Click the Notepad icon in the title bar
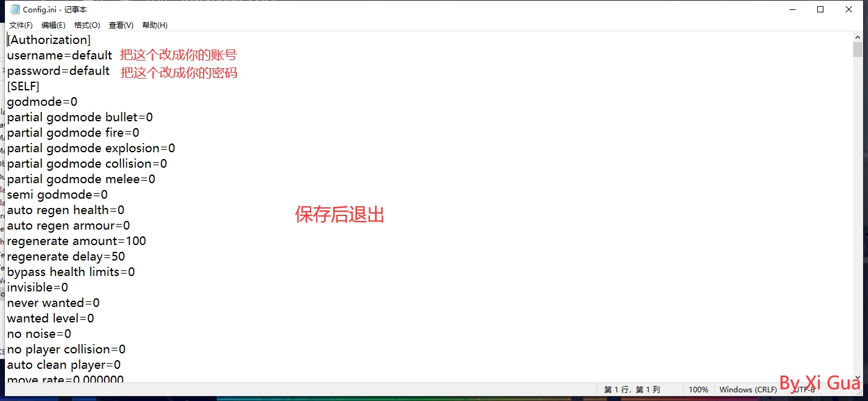 click(15, 9)
